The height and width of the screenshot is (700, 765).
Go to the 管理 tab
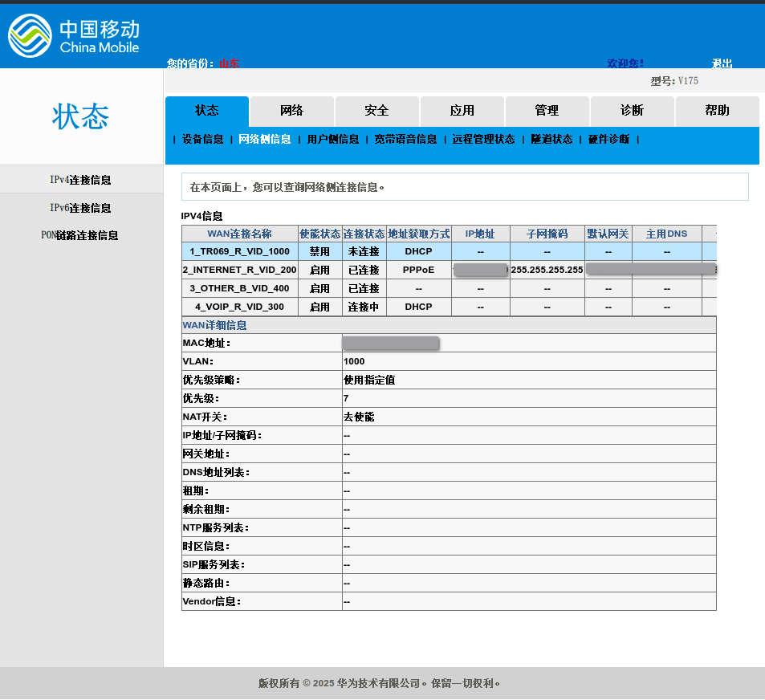click(547, 111)
